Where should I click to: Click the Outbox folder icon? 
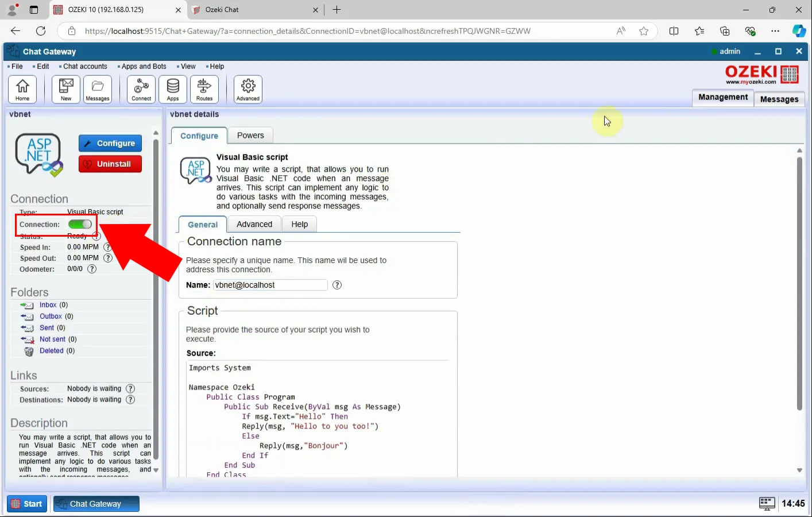(27, 317)
